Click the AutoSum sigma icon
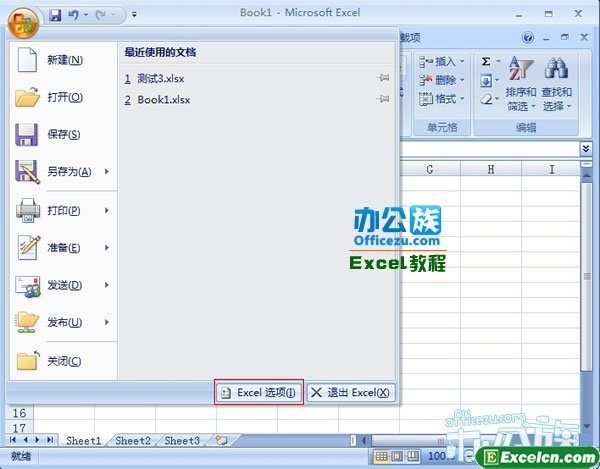Screen dimensions: 600x469 (486, 61)
